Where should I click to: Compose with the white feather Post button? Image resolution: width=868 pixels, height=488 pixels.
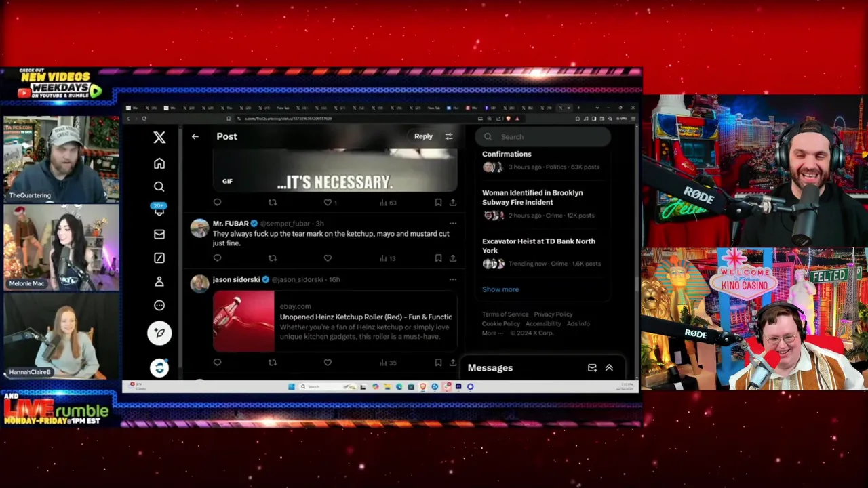[159, 333]
